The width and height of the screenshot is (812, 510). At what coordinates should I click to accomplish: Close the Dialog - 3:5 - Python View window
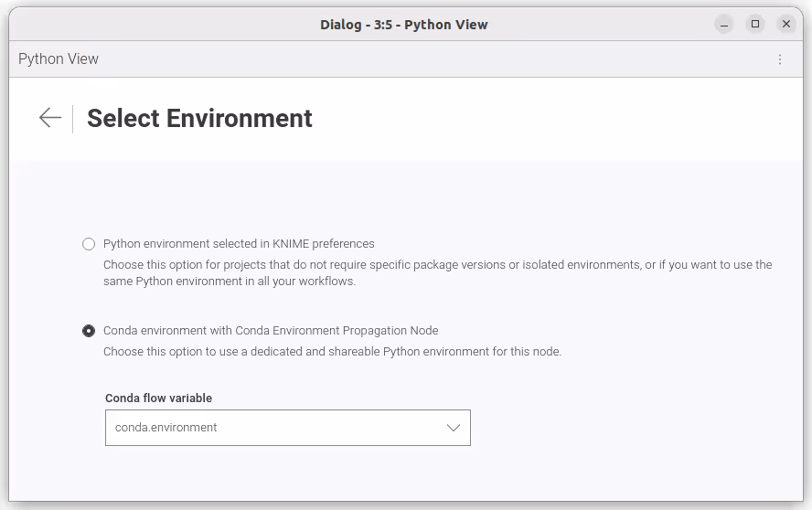786,24
